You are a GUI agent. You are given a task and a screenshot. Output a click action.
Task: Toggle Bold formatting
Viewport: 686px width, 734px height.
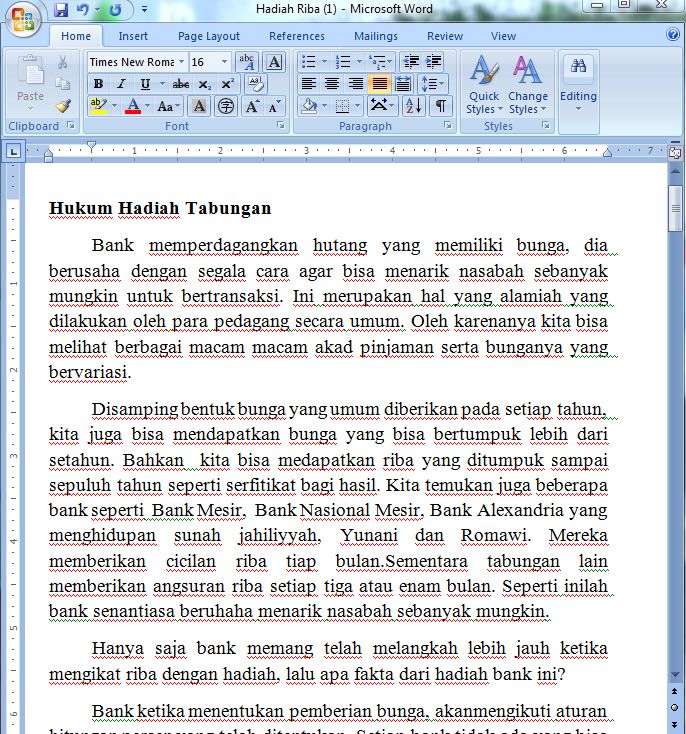[x=99, y=84]
